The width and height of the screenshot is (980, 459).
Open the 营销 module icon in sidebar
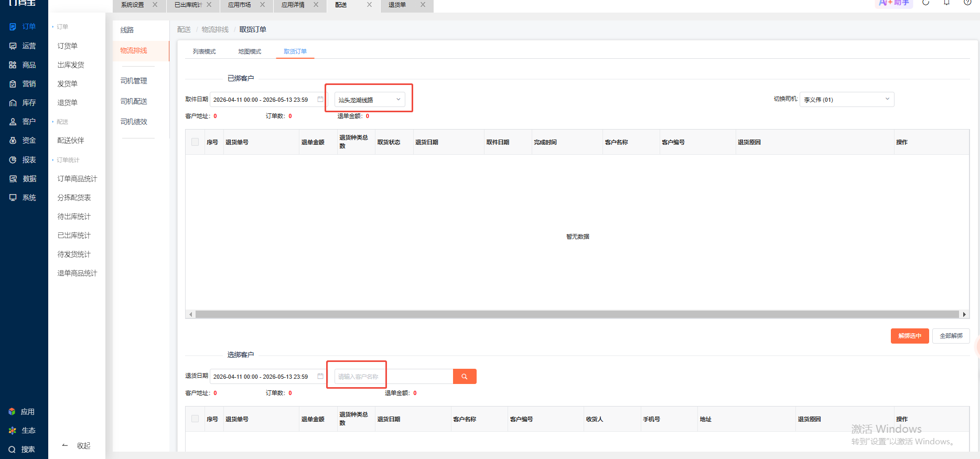coord(13,84)
